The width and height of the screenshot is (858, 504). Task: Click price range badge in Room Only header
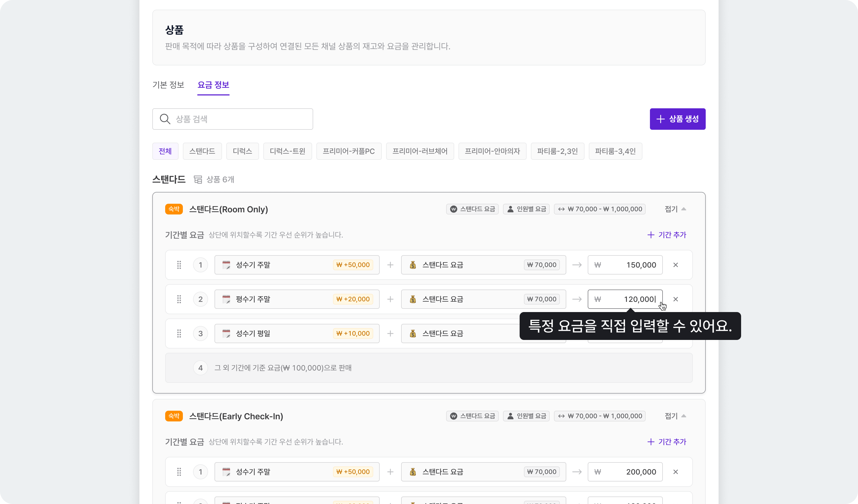click(600, 209)
